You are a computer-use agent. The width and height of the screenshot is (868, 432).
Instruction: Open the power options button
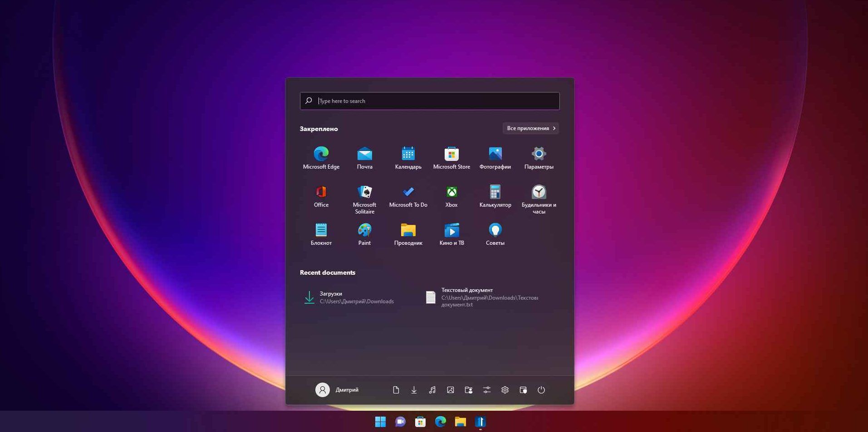(541, 390)
